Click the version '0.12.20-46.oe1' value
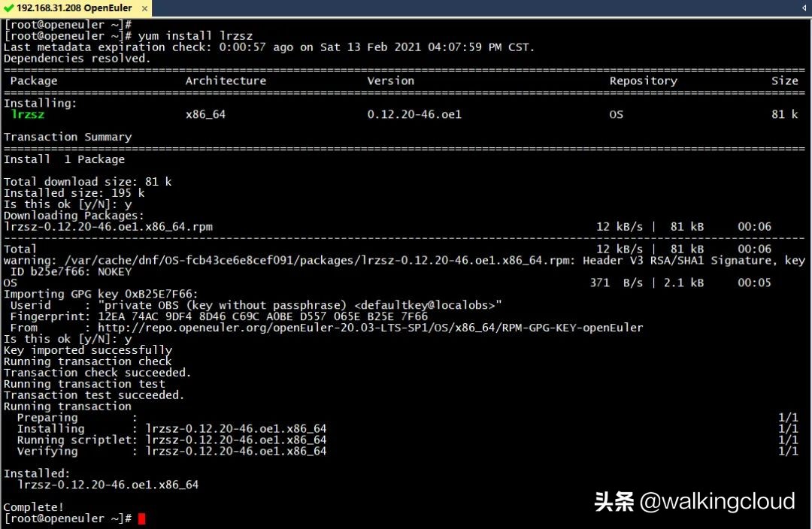Viewport: 812px width, 529px height. (414, 114)
